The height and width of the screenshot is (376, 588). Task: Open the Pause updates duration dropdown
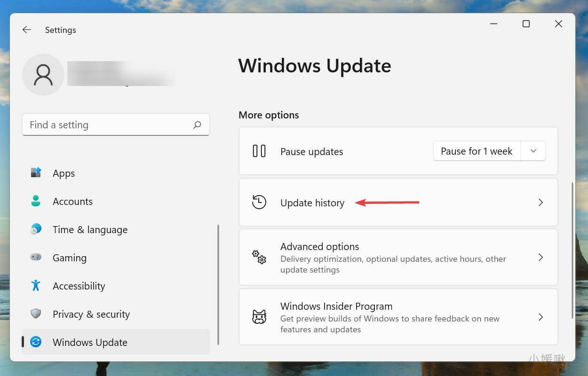(533, 151)
